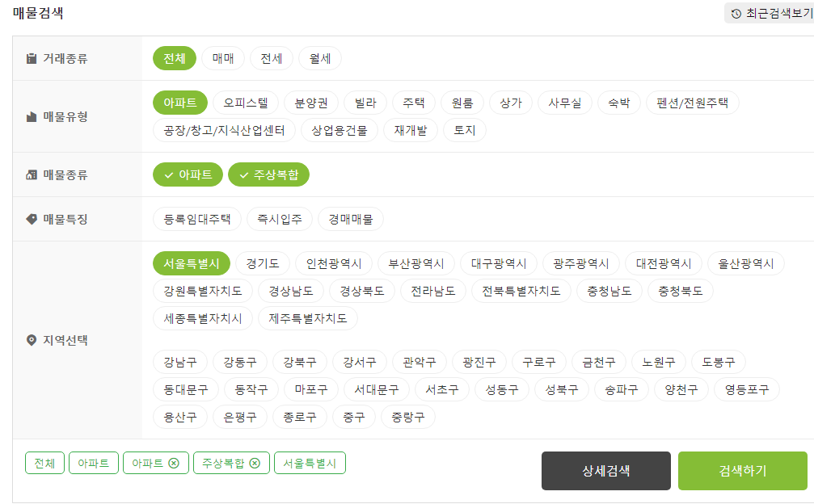814x504 pixels.
Task: Select 매매 transaction type
Action: [223, 58]
